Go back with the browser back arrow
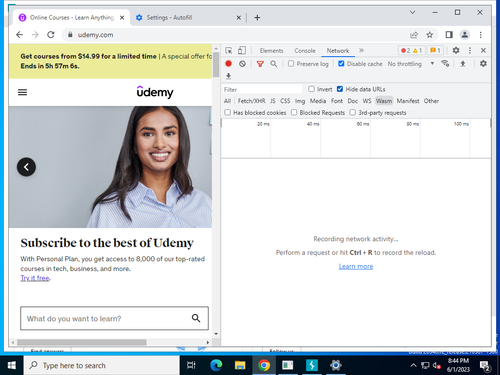Screen dimensions: 500x375 20,35
